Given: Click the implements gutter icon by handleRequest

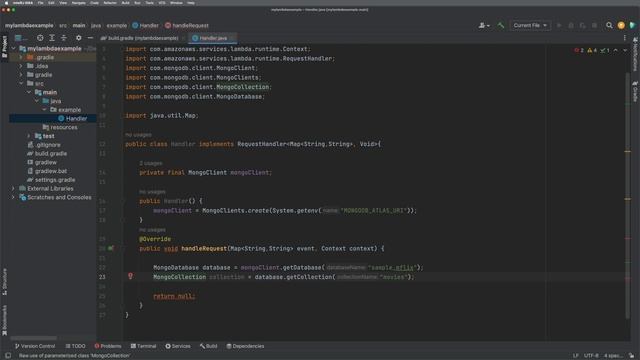Looking at the screenshot, I should [111, 248].
